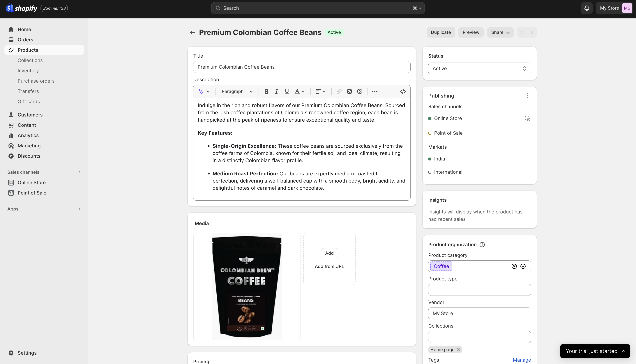Confirm the Coffee product category with the check icon
Screen dimensions: 636x364
[523, 266]
